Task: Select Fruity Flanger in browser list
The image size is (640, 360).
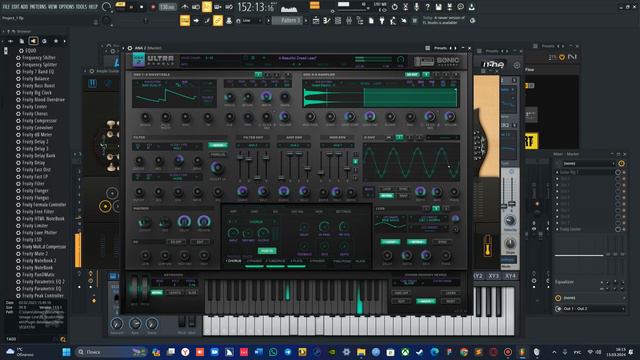Action: (35, 191)
